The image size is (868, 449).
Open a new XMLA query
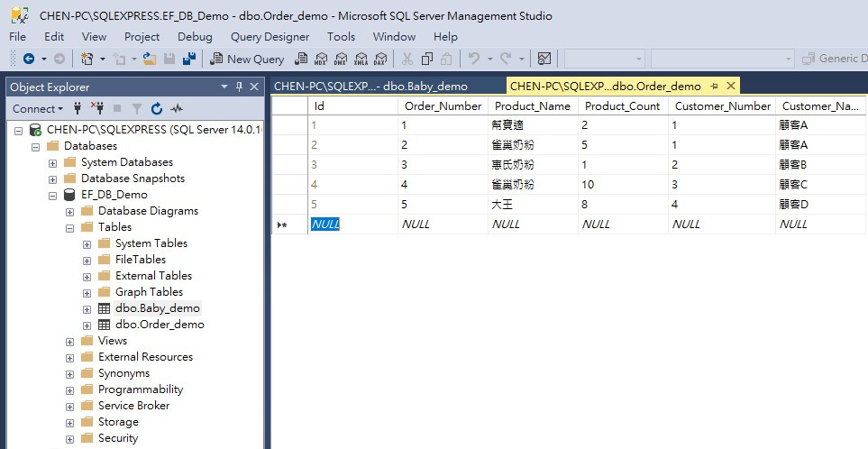click(361, 58)
